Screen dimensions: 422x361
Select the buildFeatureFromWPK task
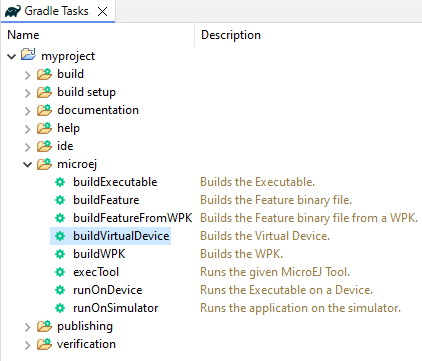tap(133, 218)
